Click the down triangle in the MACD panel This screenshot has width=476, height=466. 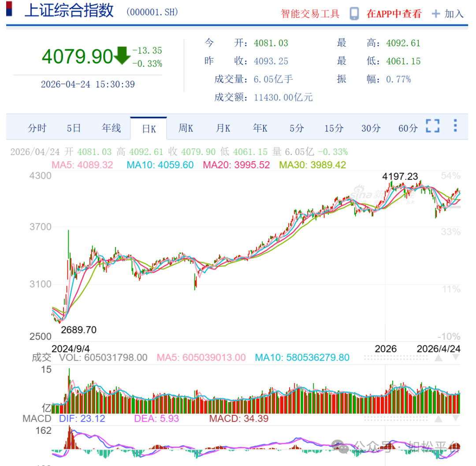[455, 419]
